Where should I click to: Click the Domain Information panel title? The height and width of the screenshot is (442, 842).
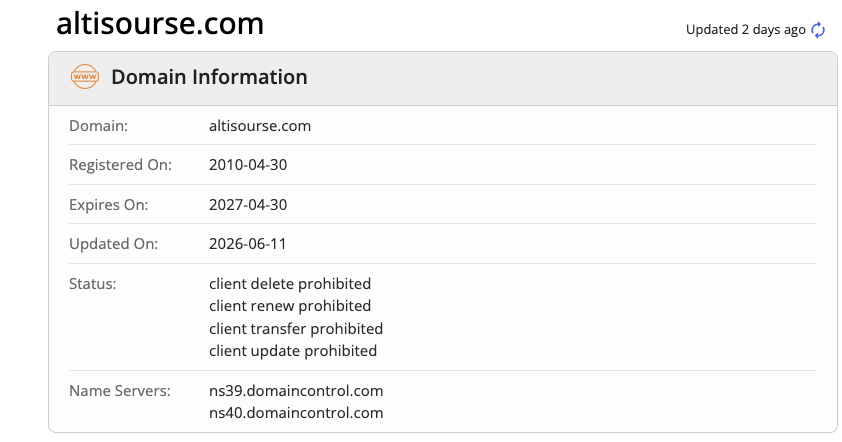click(209, 77)
